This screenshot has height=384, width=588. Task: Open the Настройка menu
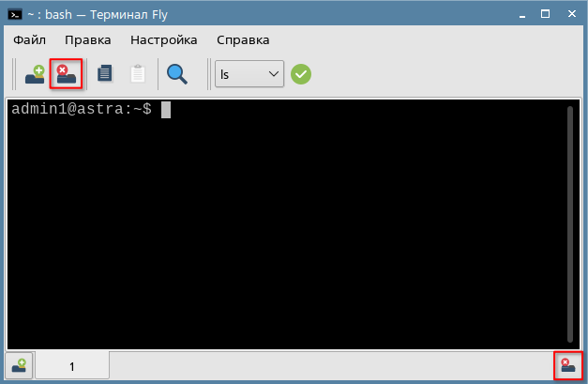point(164,39)
